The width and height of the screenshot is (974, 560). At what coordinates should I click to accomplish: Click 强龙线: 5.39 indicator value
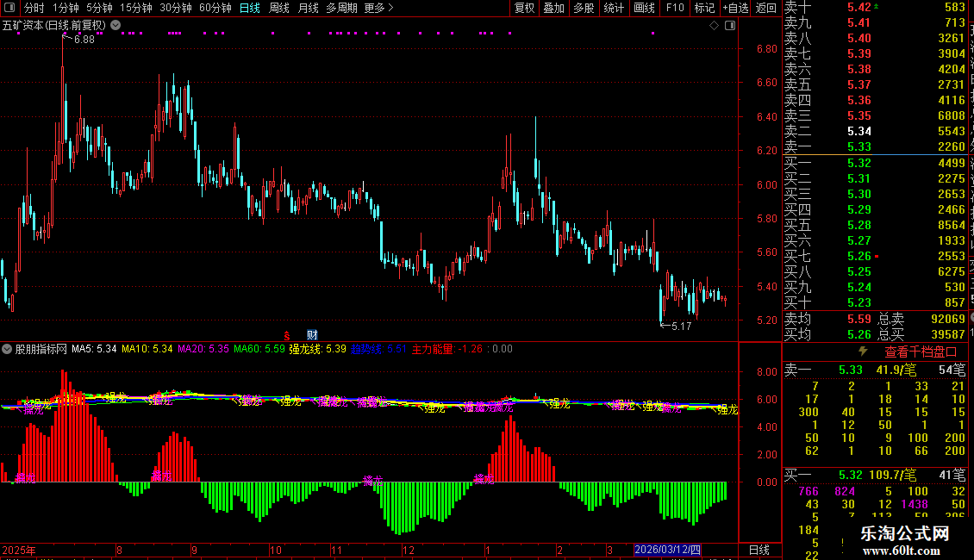coord(317,349)
